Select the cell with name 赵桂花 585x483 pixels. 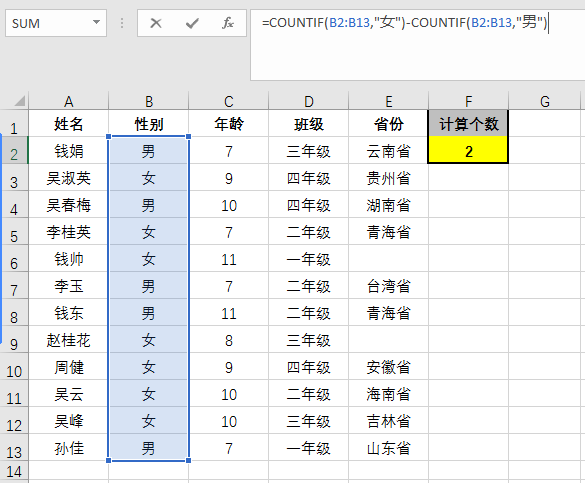tap(69, 339)
